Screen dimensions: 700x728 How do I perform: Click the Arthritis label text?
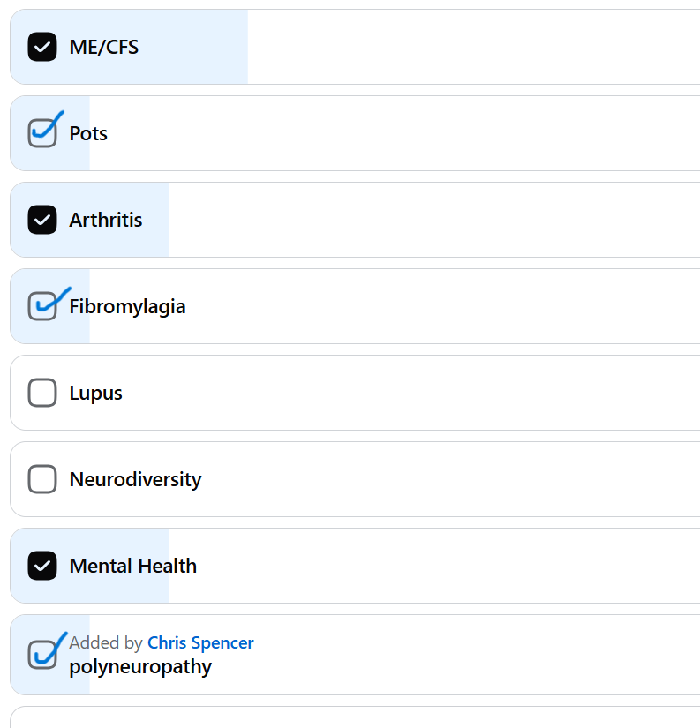coord(106,220)
